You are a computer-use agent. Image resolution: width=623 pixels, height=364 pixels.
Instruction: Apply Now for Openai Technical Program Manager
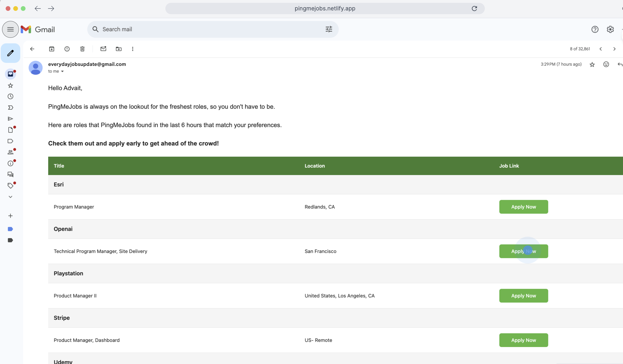coord(523,251)
